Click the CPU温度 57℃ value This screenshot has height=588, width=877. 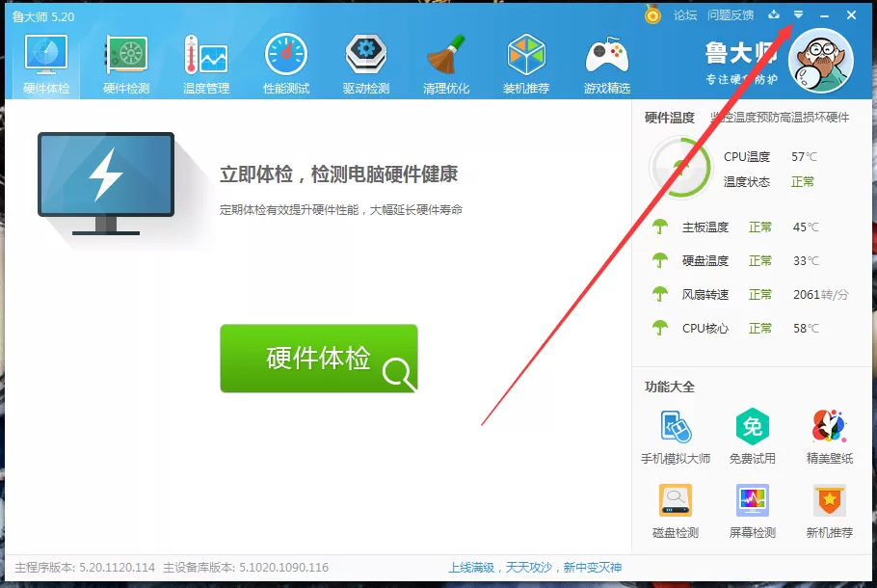(804, 157)
